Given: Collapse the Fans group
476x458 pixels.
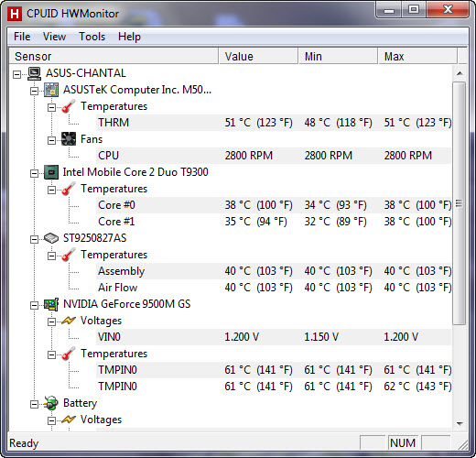Looking at the screenshot, I should pos(52,140).
